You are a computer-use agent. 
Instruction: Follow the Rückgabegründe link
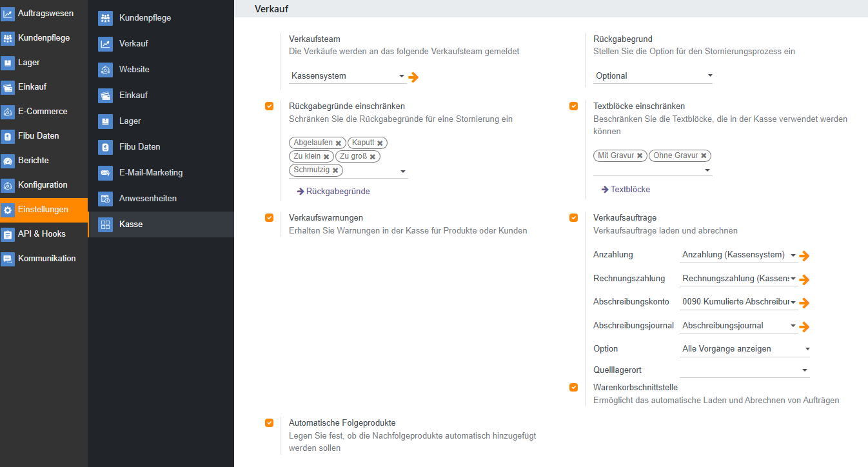click(333, 192)
